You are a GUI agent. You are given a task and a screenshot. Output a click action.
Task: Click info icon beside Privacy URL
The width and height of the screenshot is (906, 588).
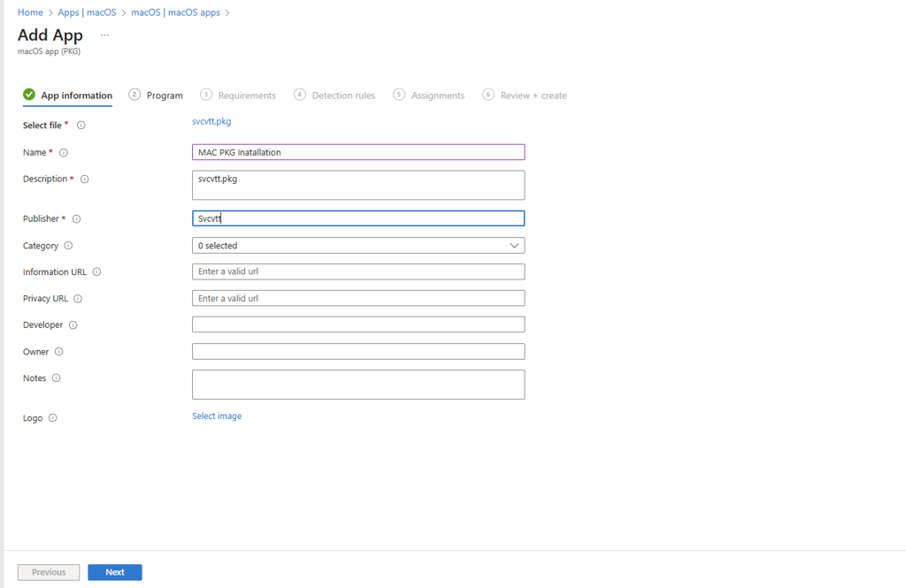pos(78,299)
